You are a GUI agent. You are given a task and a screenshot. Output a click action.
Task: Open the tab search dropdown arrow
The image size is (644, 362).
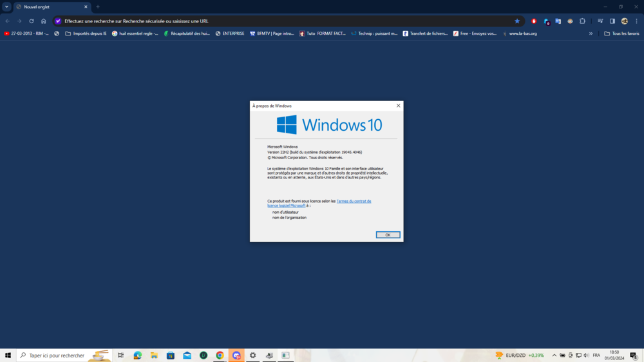pos(6,6)
